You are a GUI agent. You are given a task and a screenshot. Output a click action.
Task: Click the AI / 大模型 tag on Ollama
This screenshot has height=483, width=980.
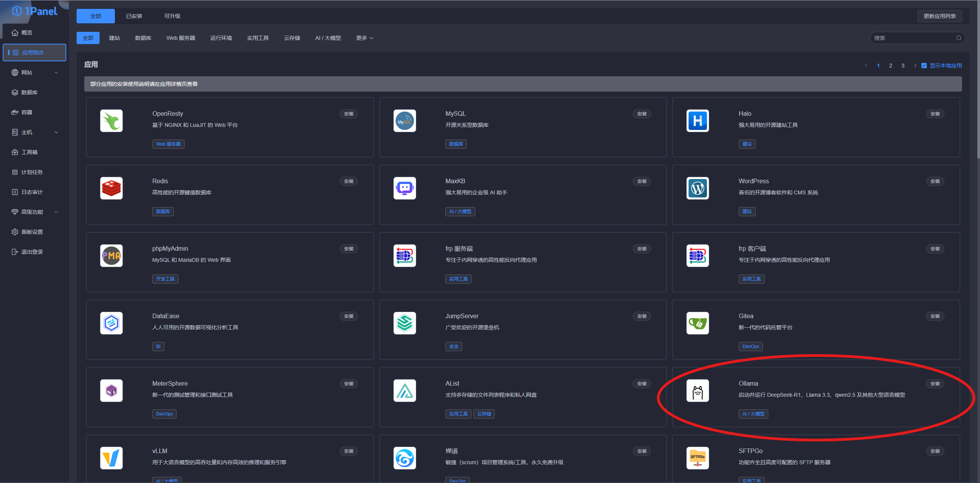click(753, 414)
